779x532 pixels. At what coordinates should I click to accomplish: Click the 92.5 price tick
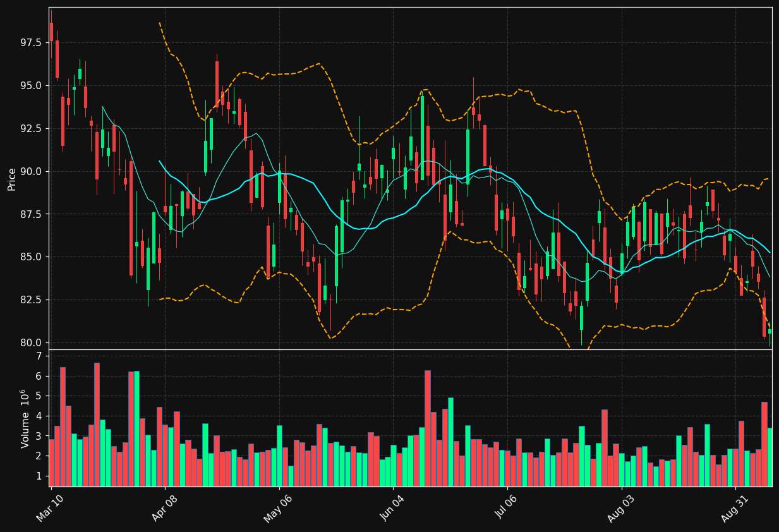pyautogui.click(x=30, y=129)
